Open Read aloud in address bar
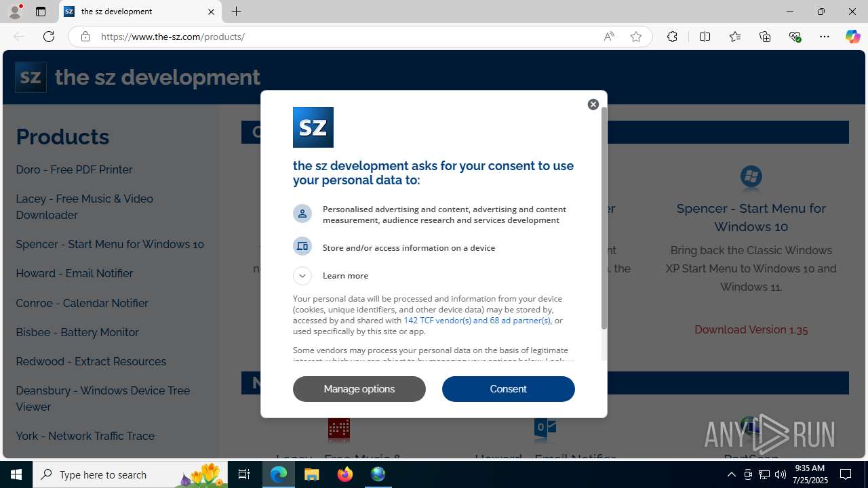This screenshot has width=868, height=488. pyautogui.click(x=609, y=37)
